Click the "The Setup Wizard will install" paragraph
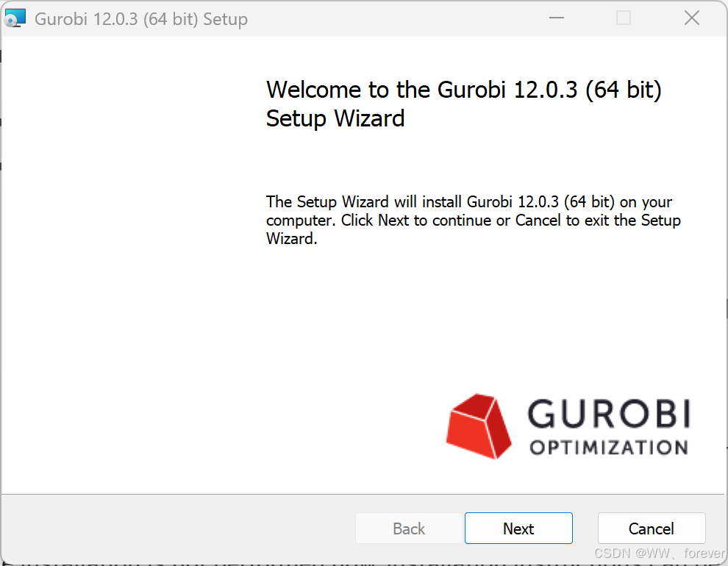The height and width of the screenshot is (566, 728). click(x=473, y=220)
